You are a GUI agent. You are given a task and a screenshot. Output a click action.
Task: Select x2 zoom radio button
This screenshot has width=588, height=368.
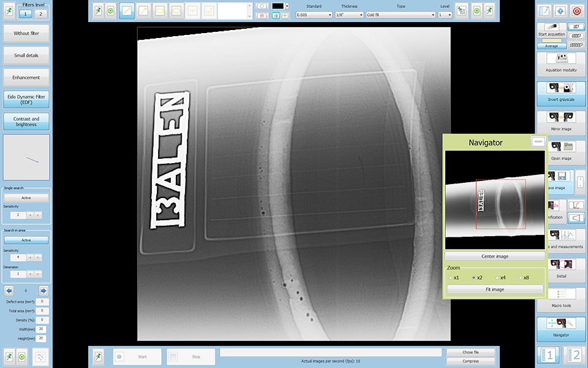pos(473,278)
